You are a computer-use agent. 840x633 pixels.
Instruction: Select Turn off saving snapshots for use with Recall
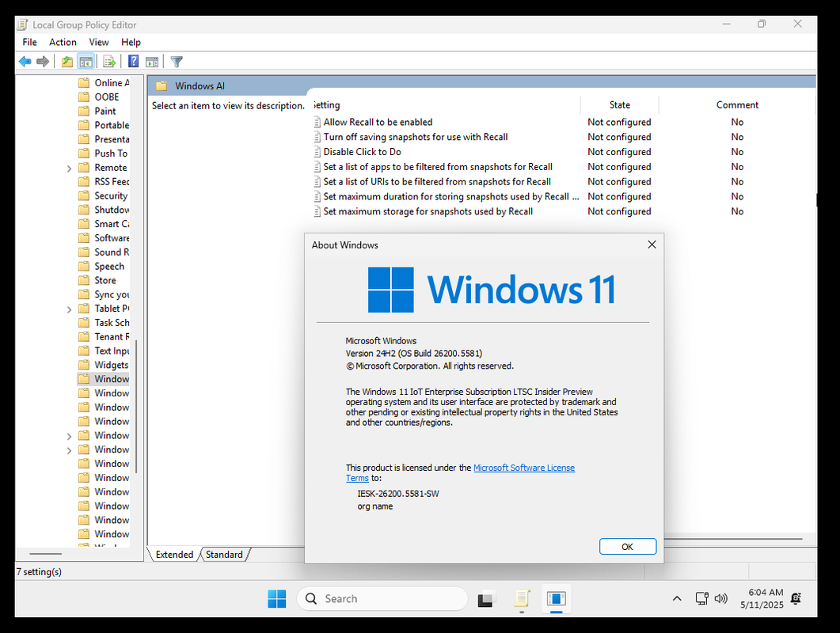point(416,137)
